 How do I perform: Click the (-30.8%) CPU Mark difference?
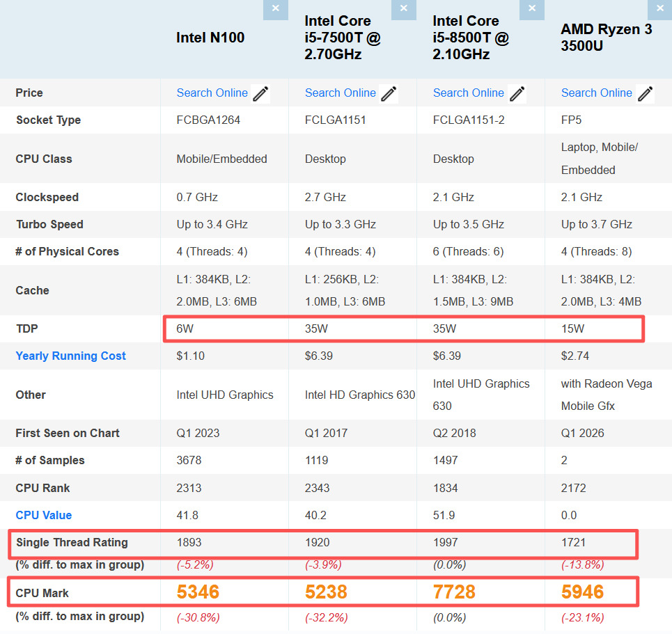tap(198, 618)
